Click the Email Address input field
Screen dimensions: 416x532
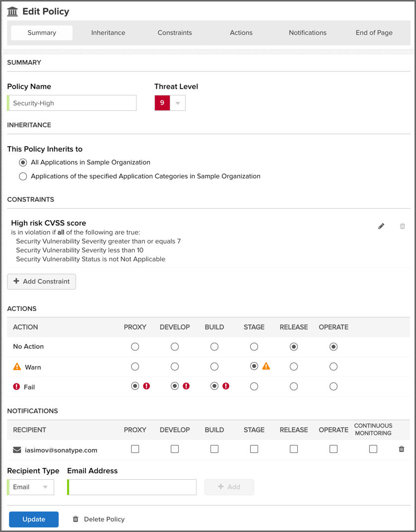pyautogui.click(x=132, y=487)
